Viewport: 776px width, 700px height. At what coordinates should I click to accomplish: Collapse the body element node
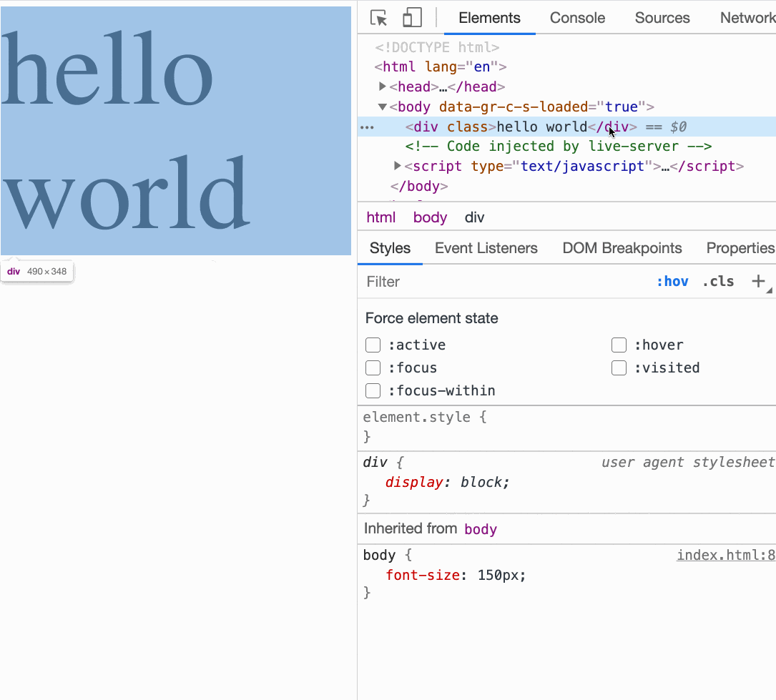[383, 107]
